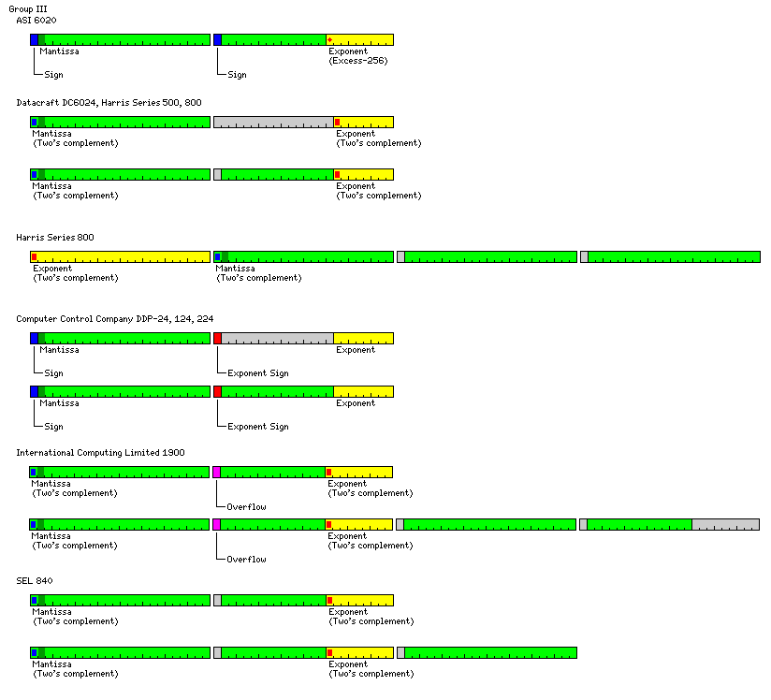Image resolution: width=771 pixels, height=700 pixels.
Task: Click the "Datacraft DC6024, Harris Series 500, 800" heading
Action: tap(109, 102)
